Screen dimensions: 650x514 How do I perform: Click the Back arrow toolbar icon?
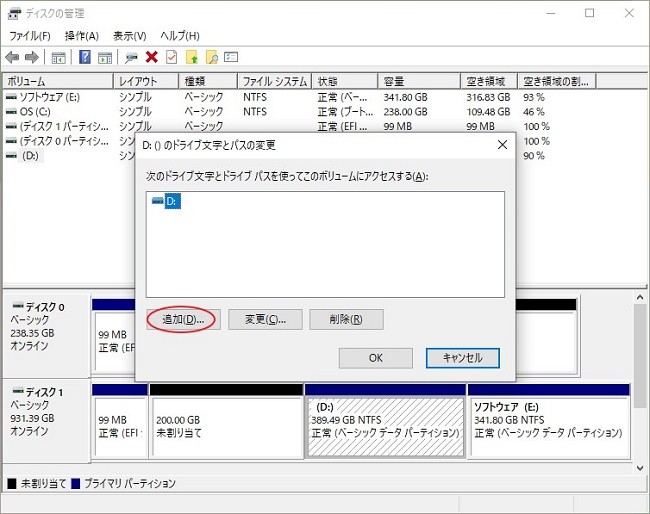pyautogui.click(x=12, y=57)
